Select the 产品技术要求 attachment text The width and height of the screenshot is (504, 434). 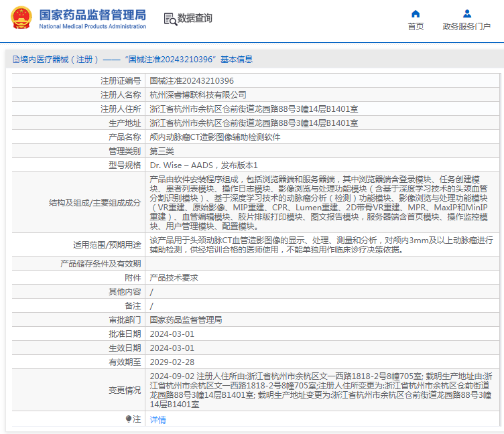[x=174, y=277]
